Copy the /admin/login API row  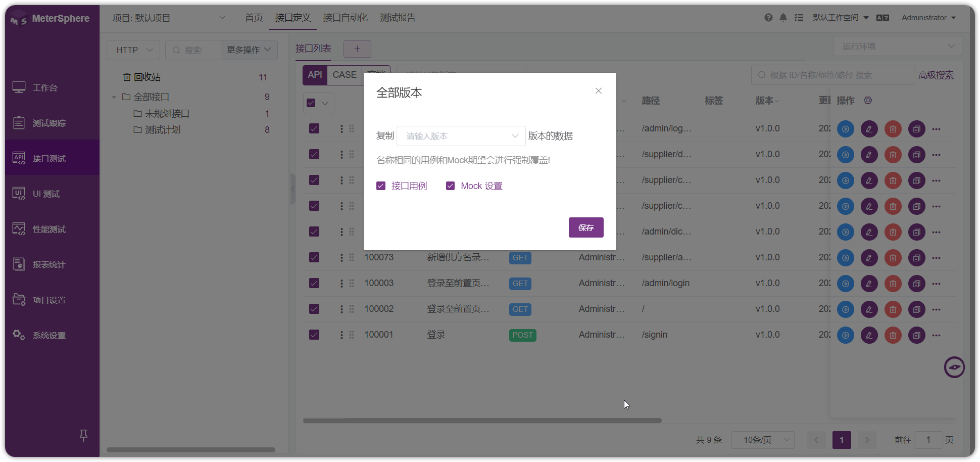[916, 284]
